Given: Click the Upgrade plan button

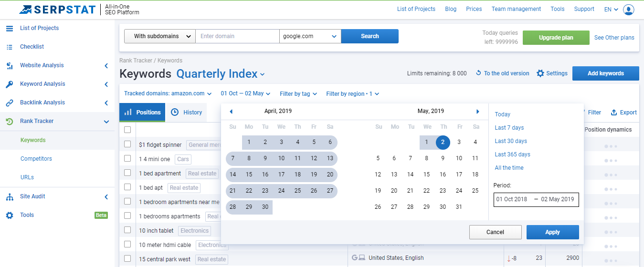Looking at the screenshot, I should [x=556, y=38].
